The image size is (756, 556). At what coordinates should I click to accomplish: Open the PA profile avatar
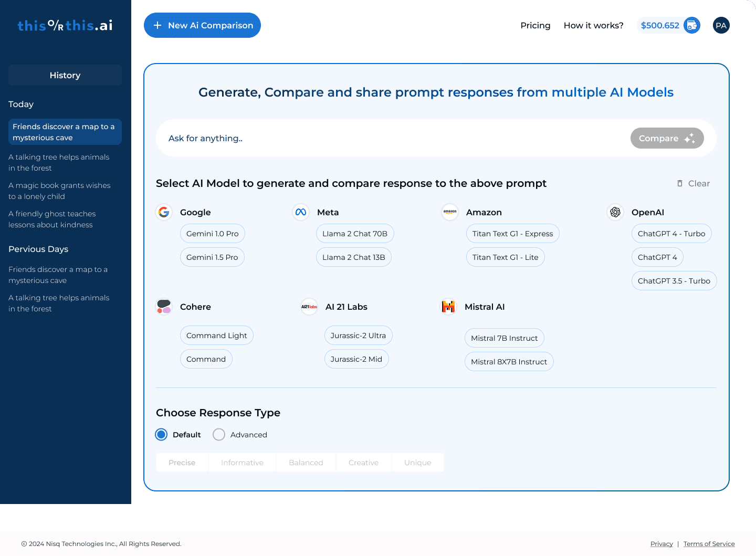pos(721,25)
